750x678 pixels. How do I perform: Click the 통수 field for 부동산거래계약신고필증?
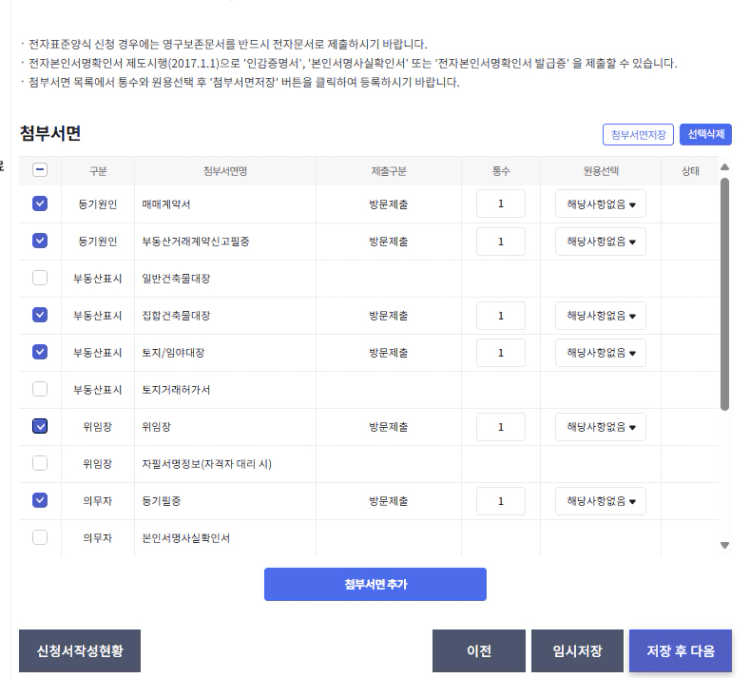pos(501,241)
